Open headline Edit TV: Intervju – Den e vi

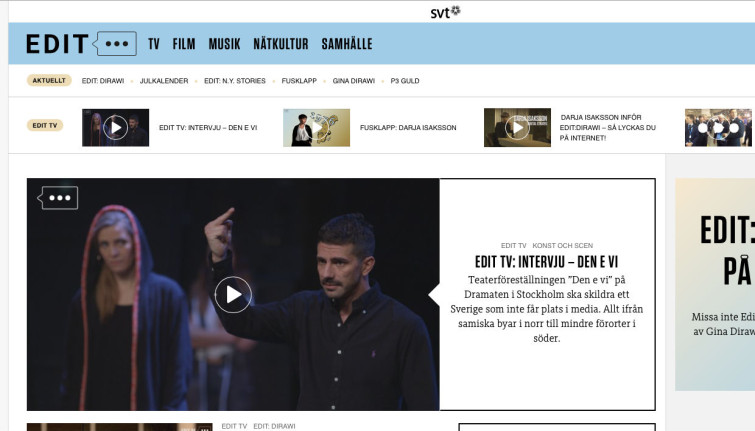[x=547, y=262]
